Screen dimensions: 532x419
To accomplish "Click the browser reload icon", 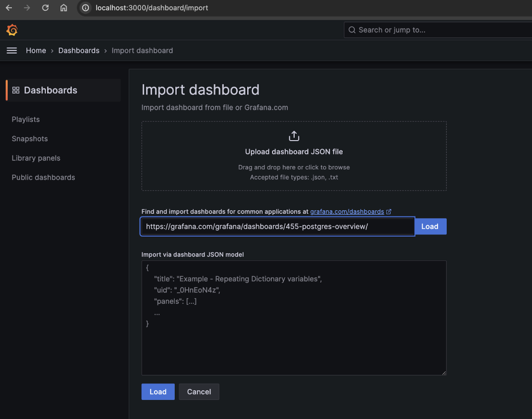I will click(x=45, y=8).
